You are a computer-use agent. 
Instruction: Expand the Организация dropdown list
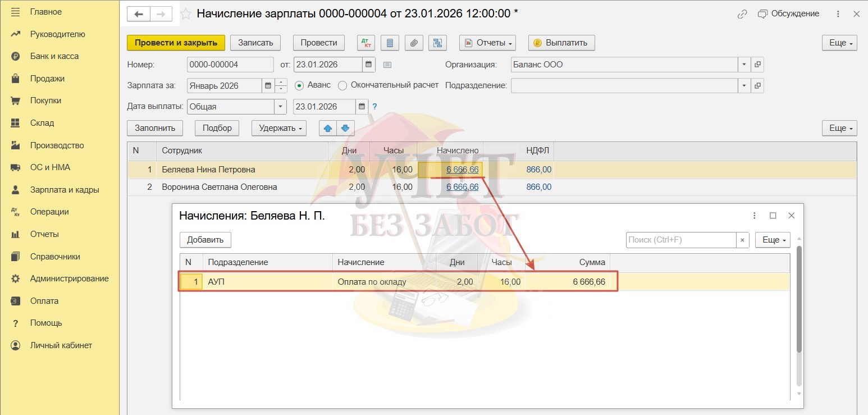pyautogui.click(x=744, y=65)
